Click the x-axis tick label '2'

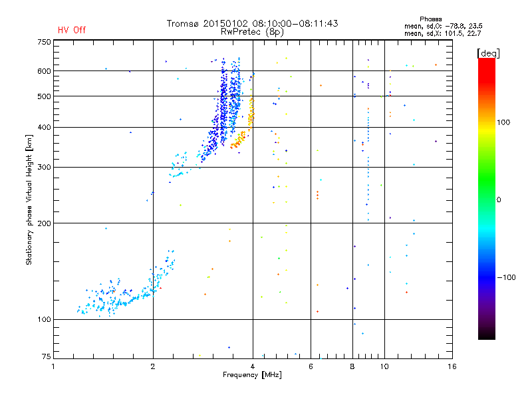pos(153,366)
